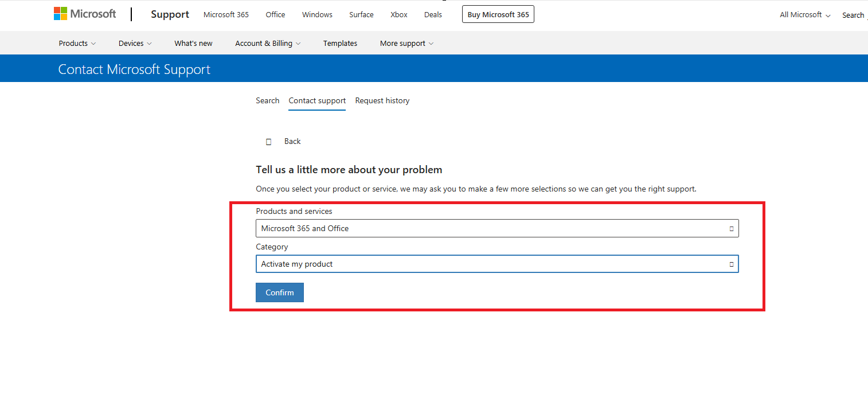This screenshot has height=402, width=868.
Task: Click the Microsoft logo
Action: pyautogui.click(x=85, y=14)
